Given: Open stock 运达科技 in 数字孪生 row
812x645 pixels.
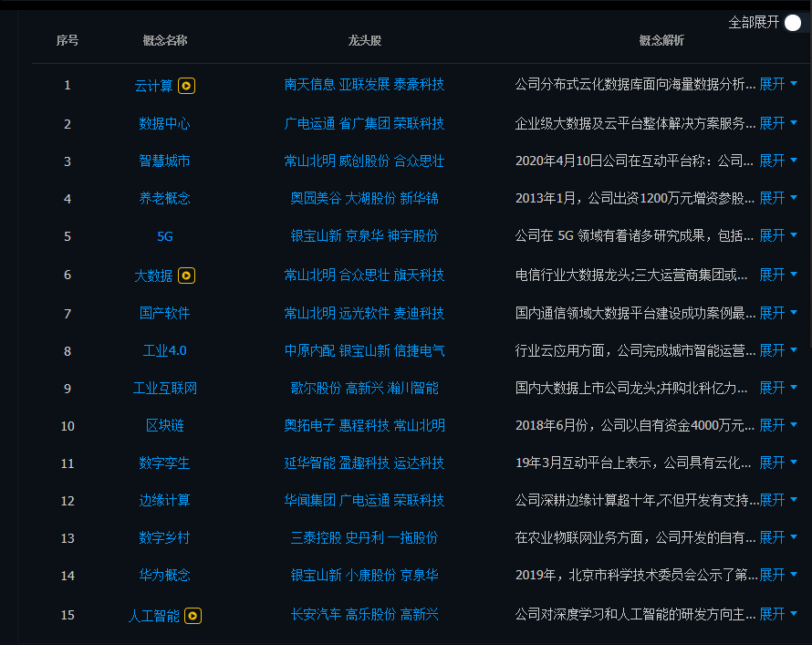Looking at the screenshot, I should 419,463.
